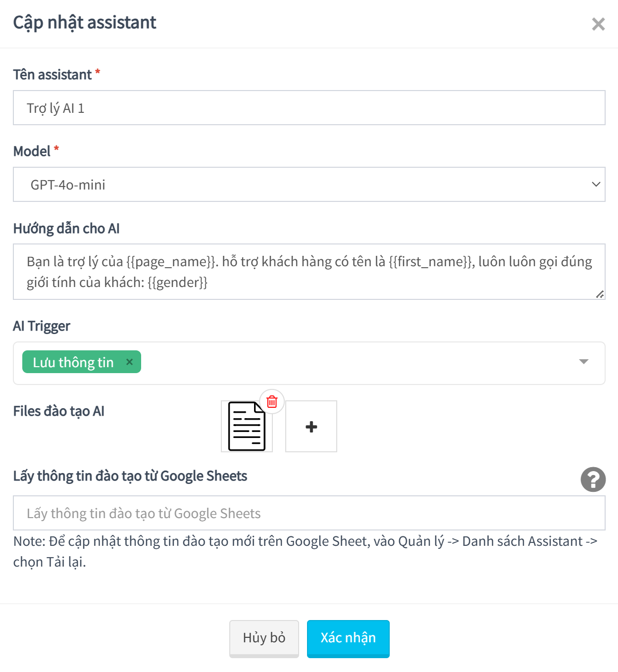Click the Model field label
This screenshot has height=672, width=618.
point(32,151)
